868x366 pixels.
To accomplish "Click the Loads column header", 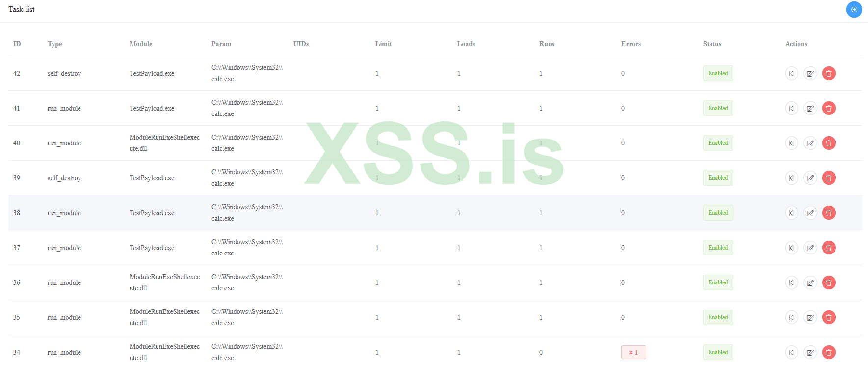I will point(466,44).
